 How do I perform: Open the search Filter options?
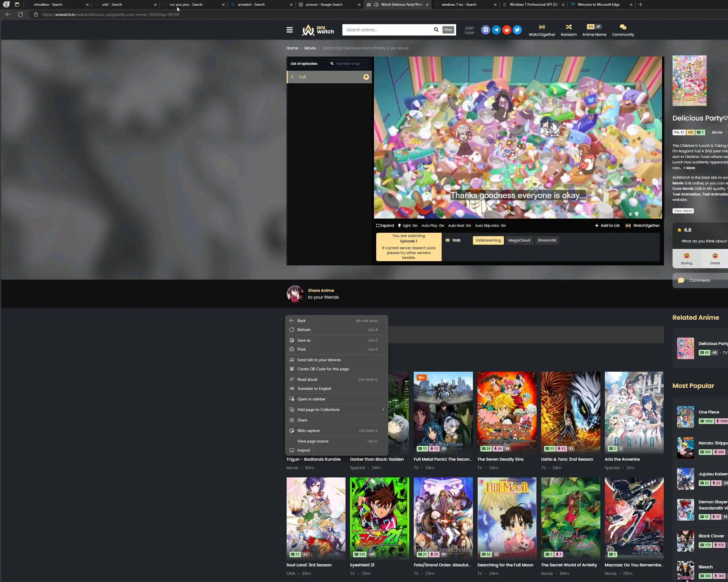pyautogui.click(x=448, y=30)
